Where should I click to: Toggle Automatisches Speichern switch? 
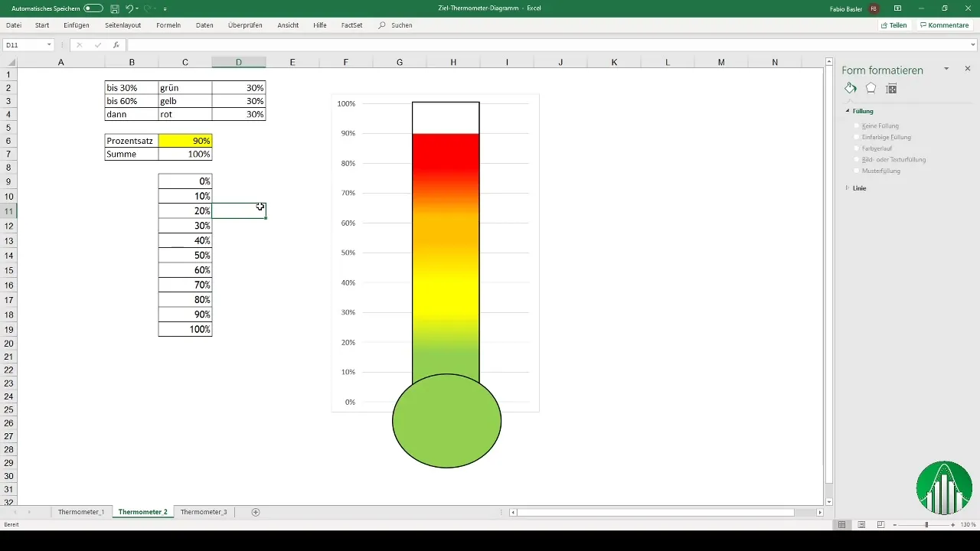click(x=93, y=8)
